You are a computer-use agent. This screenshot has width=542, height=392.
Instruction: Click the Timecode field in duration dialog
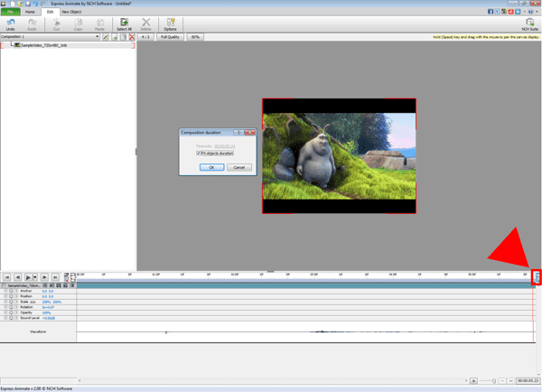(x=225, y=146)
